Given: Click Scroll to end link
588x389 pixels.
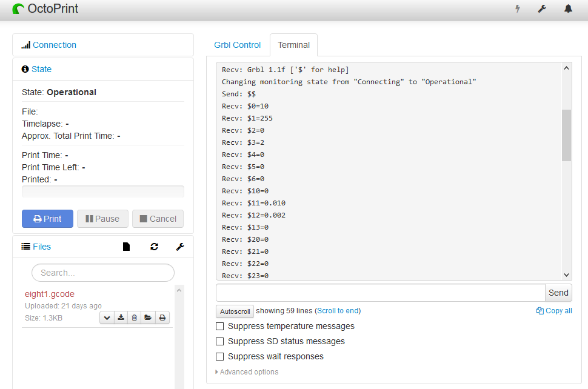Looking at the screenshot, I should click(x=338, y=311).
